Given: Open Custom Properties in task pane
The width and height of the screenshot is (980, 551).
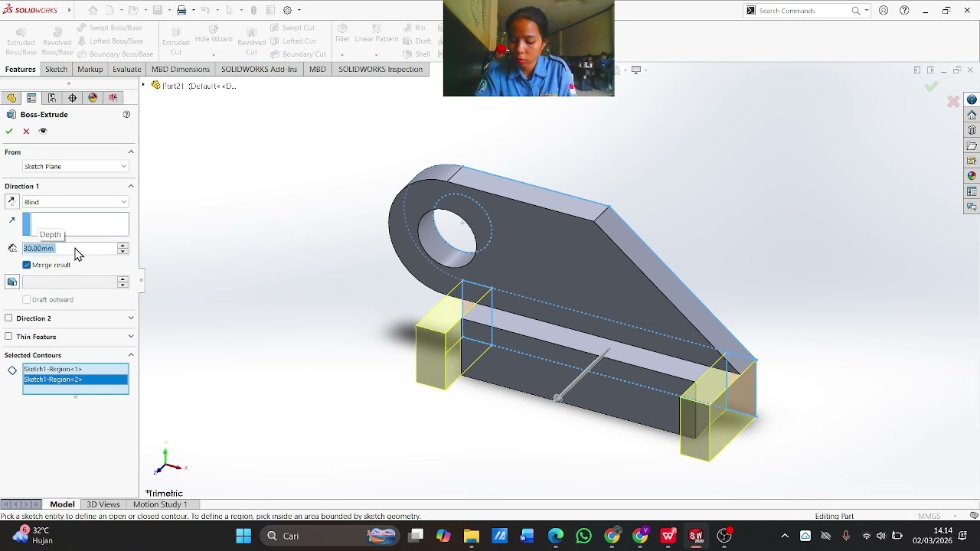Looking at the screenshot, I should click(972, 191).
